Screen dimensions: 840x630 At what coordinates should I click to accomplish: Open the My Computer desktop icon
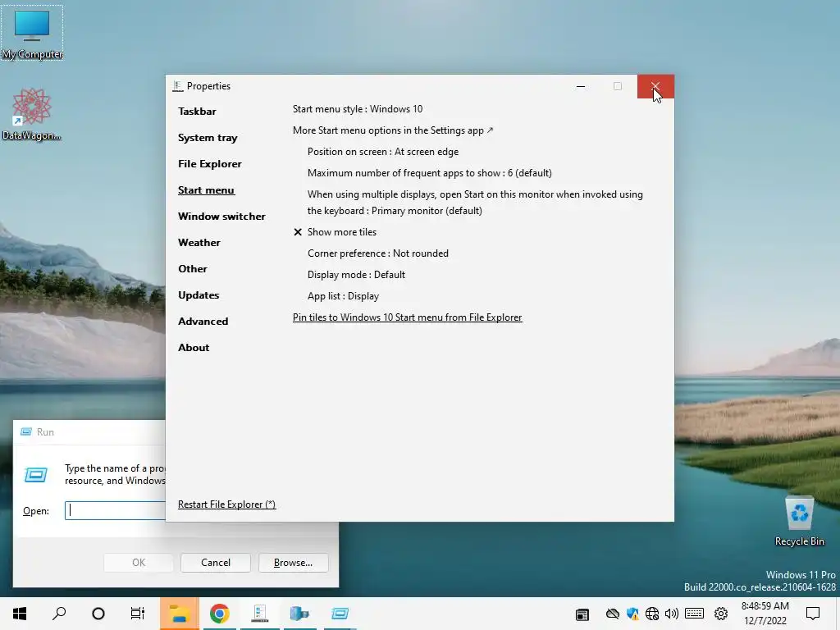pos(32,33)
